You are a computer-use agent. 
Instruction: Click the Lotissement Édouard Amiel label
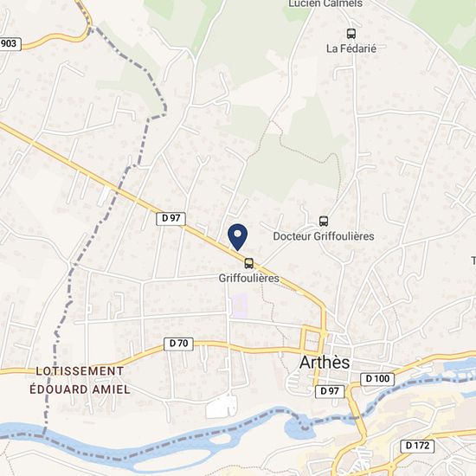tap(80, 380)
